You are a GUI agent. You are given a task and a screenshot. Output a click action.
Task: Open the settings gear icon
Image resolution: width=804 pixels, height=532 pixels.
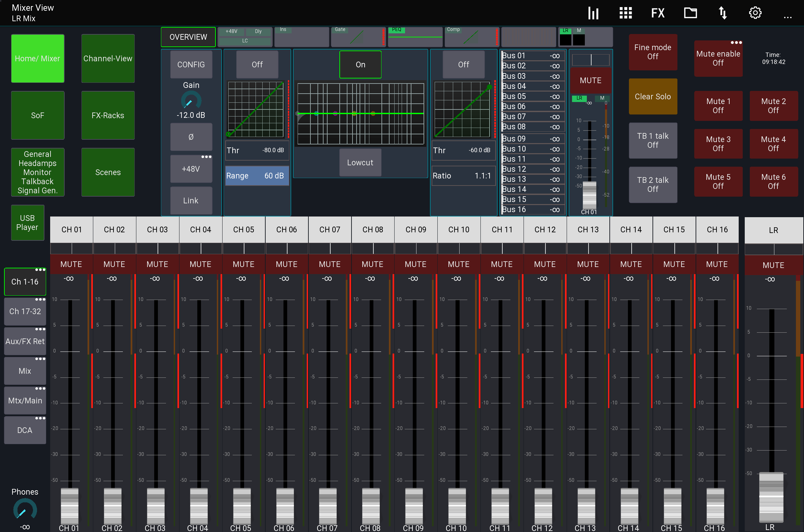(755, 13)
